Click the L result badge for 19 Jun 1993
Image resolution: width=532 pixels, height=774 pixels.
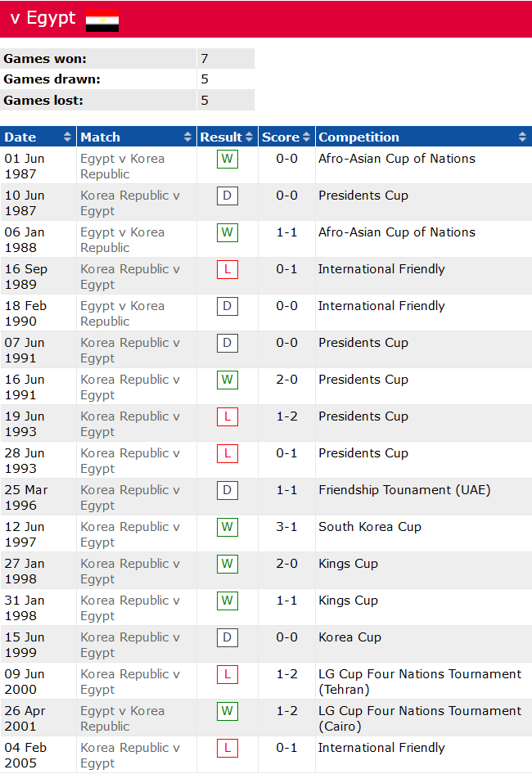228,416
